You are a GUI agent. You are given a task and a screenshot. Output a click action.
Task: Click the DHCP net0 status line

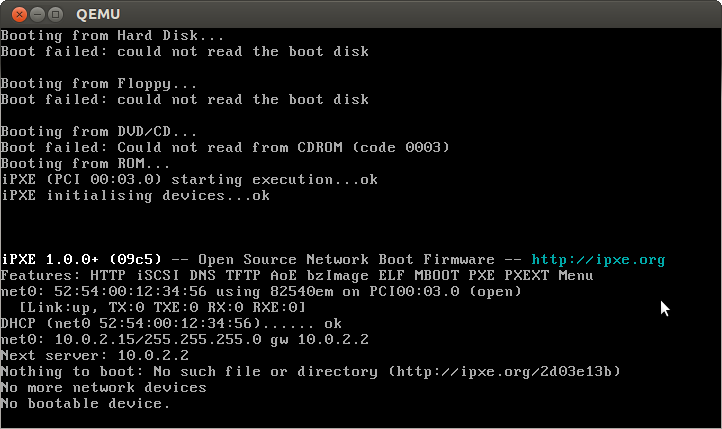170,323
